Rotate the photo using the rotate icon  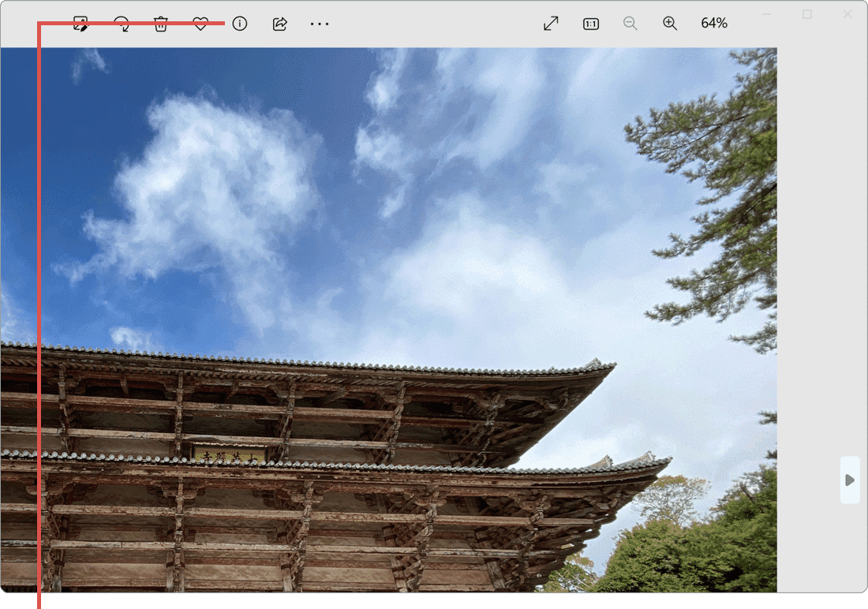tap(122, 24)
